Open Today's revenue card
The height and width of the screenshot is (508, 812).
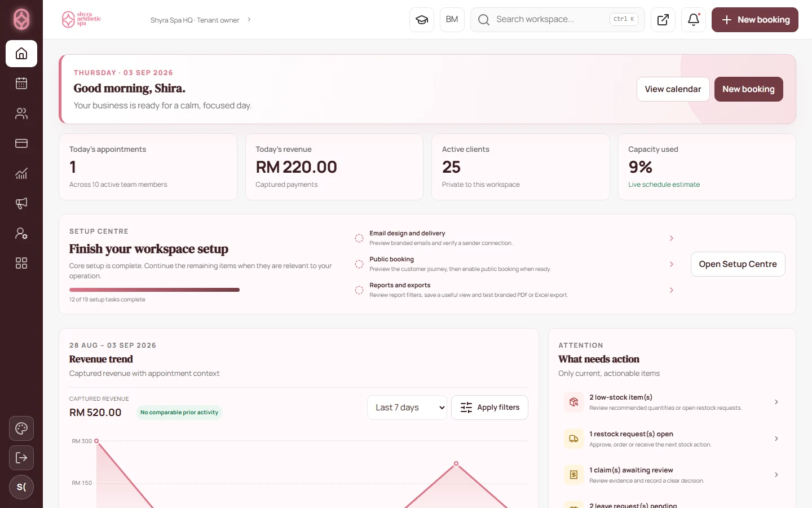point(334,167)
